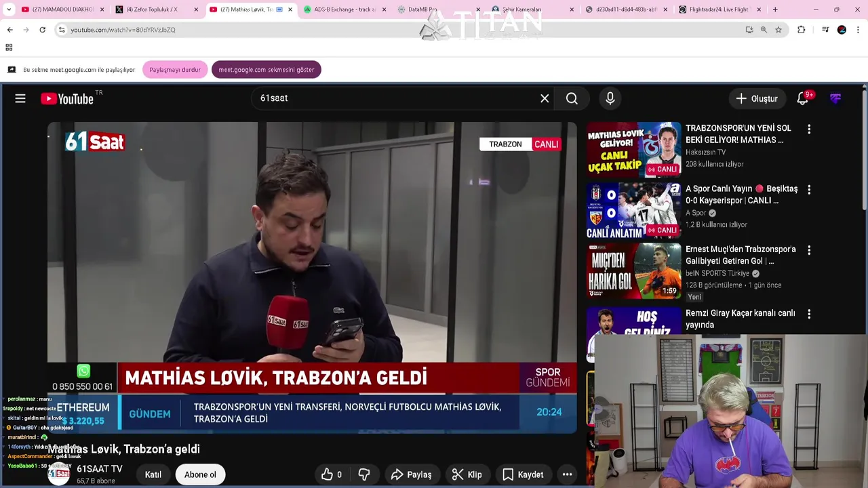868x488 pixels.
Task: Open the account avatar menu
Action: (835, 99)
